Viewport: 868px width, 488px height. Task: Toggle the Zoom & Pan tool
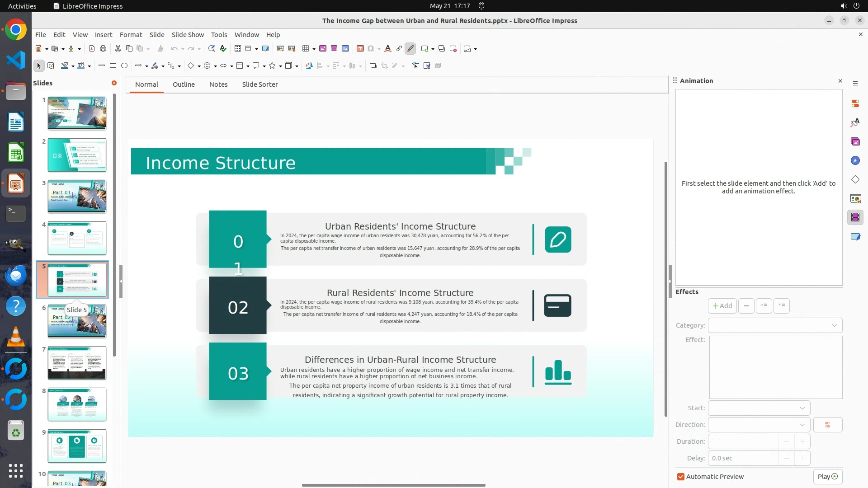pos(51,66)
